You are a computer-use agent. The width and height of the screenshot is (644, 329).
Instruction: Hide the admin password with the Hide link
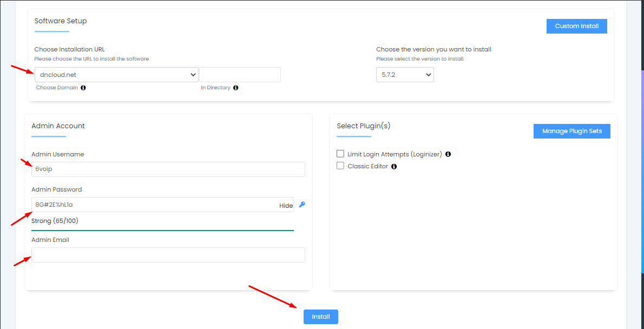(286, 206)
